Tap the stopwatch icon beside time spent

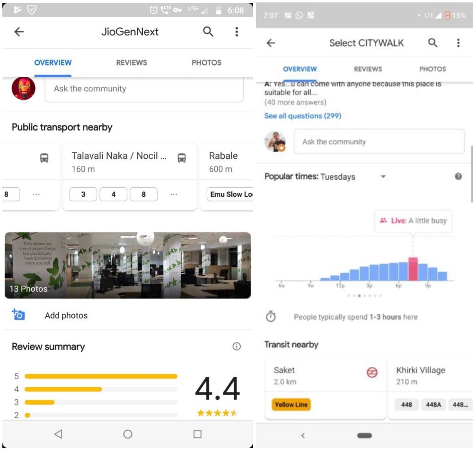point(271,316)
